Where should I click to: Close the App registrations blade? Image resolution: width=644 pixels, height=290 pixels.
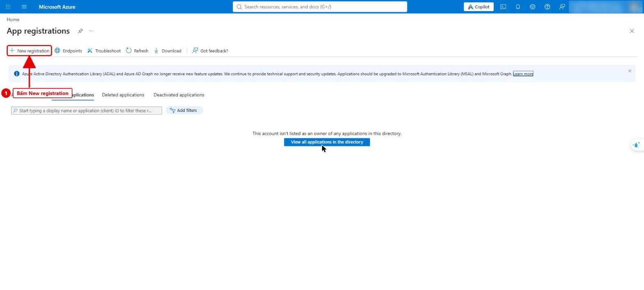(x=632, y=31)
